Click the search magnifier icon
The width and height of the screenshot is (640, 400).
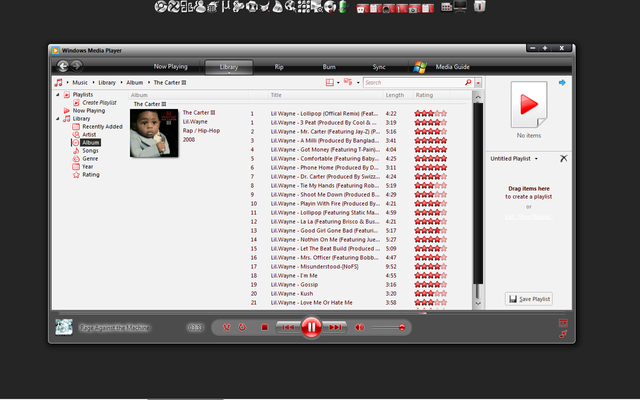point(468,82)
